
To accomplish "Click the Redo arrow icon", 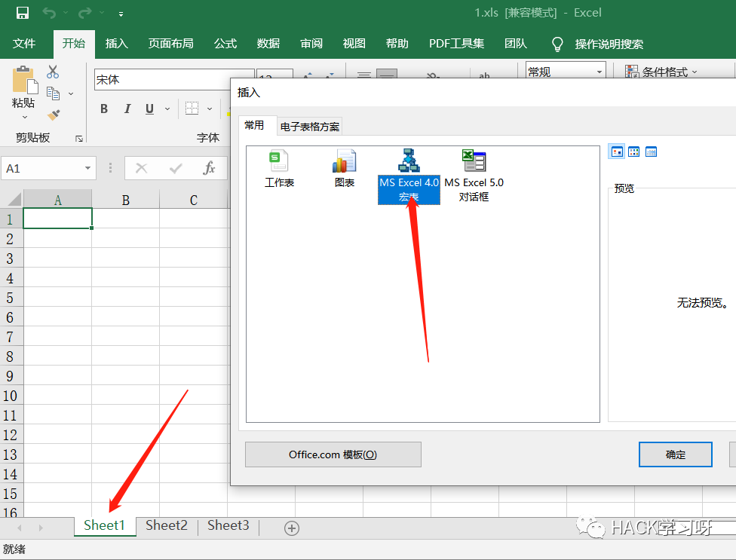I will point(85,13).
